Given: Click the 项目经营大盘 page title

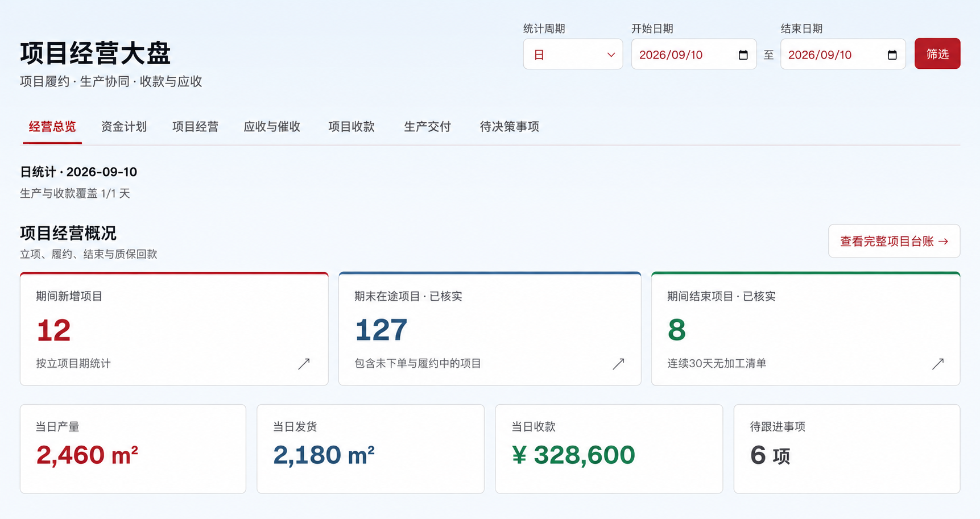Looking at the screenshot, I should (x=96, y=53).
